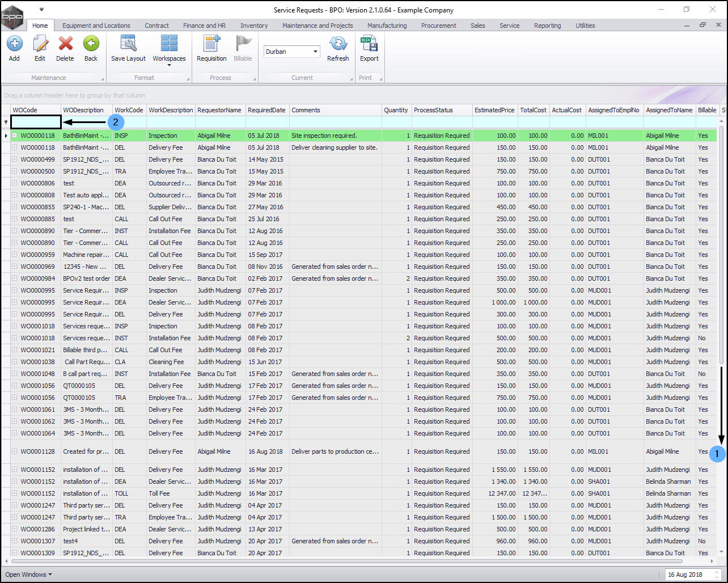Click the Save Layout icon
Screen dimensions: 728x583
[x=128, y=44]
